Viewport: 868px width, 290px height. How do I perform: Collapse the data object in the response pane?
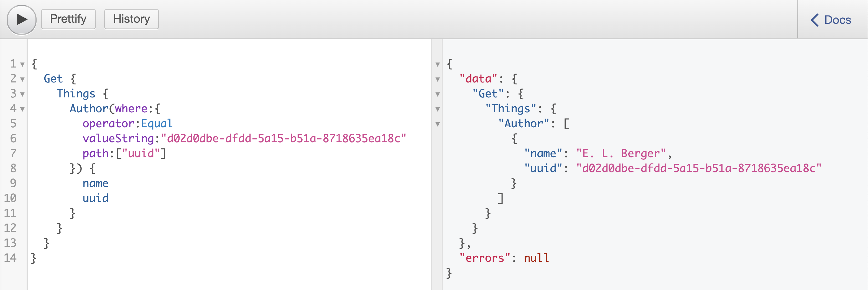[437, 80]
